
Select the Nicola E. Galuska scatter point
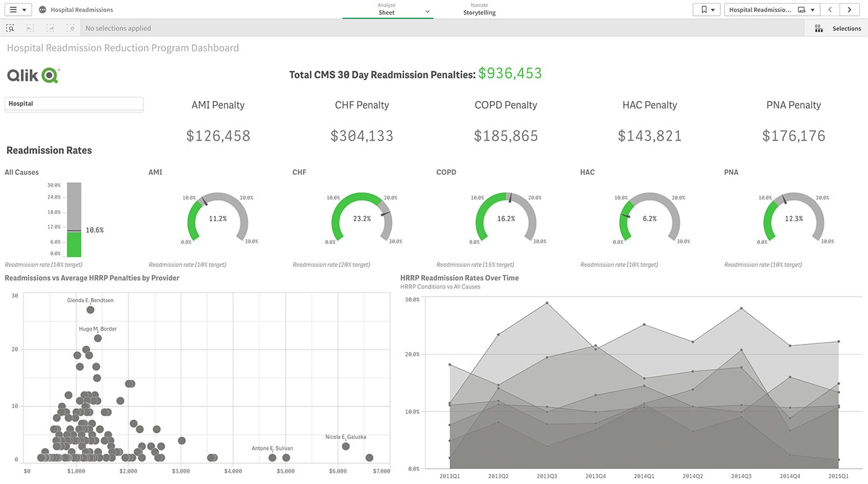click(x=346, y=446)
